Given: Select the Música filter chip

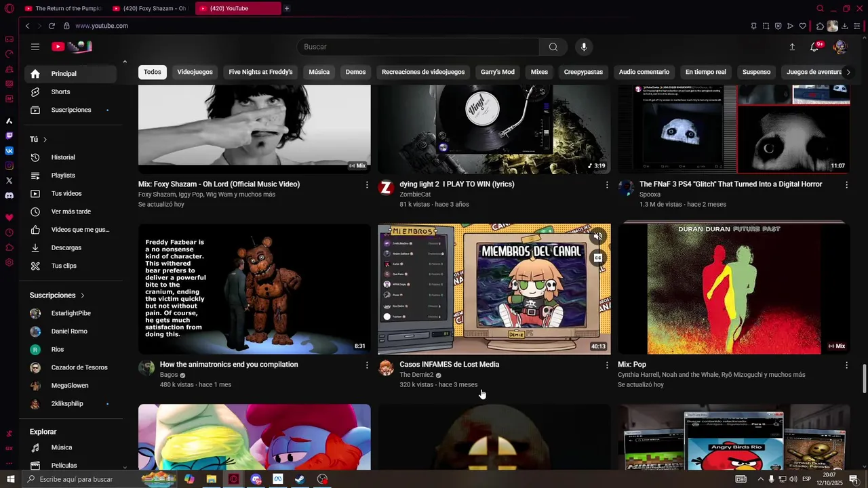Looking at the screenshot, I should [319, 72].
